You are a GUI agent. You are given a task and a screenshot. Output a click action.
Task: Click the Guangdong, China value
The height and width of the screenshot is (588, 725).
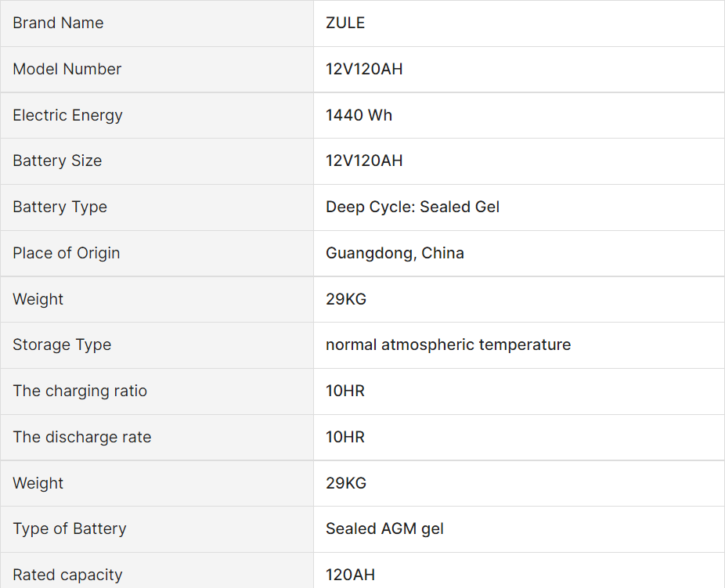pyautogui.click(x=395, y=253)
